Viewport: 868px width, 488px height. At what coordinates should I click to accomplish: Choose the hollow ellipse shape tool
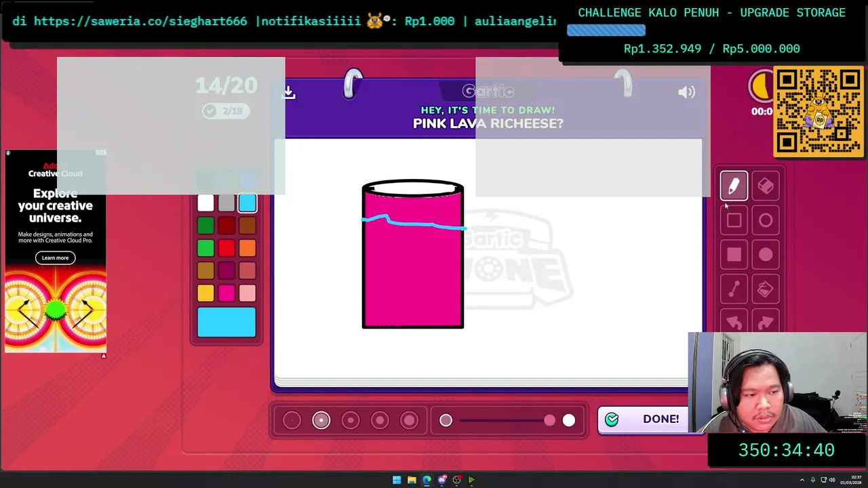pyautogui.click(x=766, y=220)
